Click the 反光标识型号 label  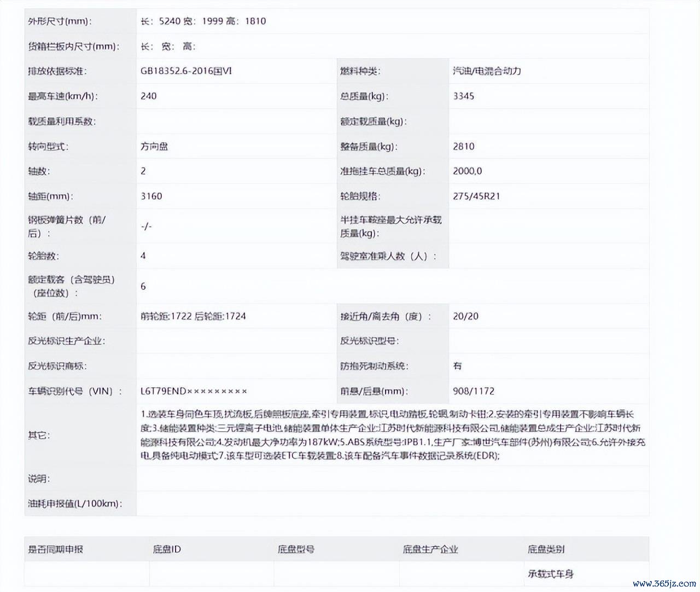pyautogui.click(x=370, y=341)
